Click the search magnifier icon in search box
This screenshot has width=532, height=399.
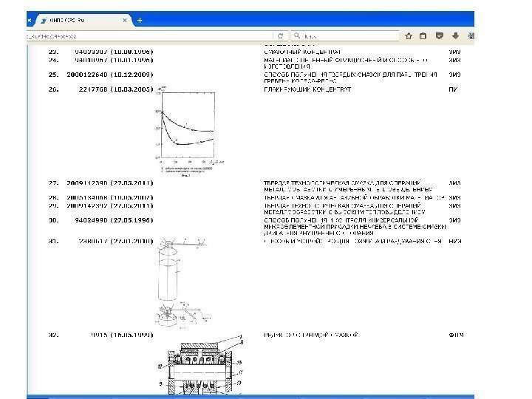pos(297,35)
